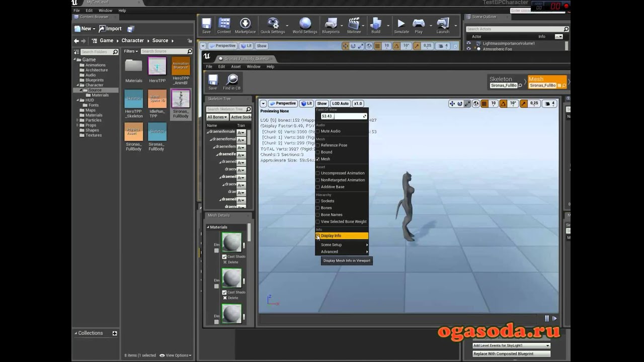
Task: Toggle Cast Shadow checkbox for first material
Action: [x=224, y=256]
